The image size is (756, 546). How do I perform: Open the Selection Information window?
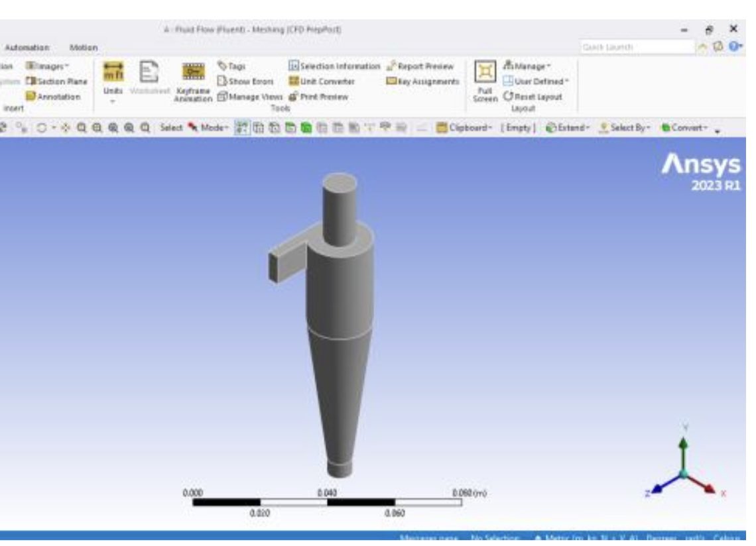click(x=334, y=66)
